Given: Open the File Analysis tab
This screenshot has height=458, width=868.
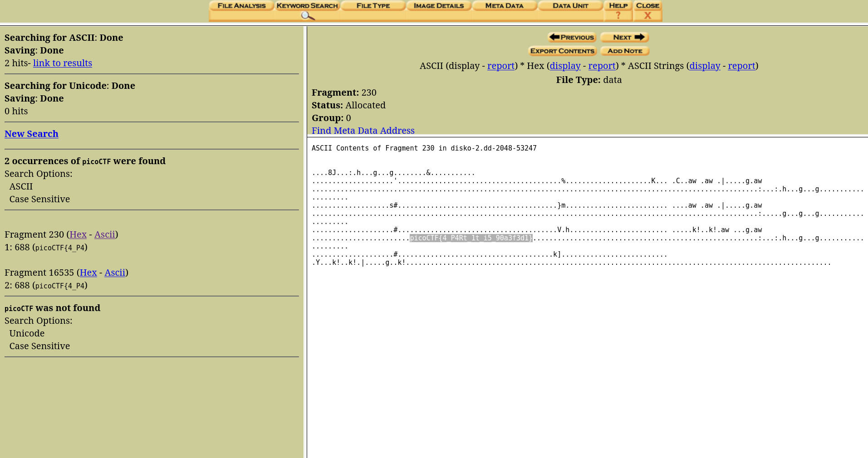Looking at the screenshot, I should pyautogui.click(x=241, y=6).
